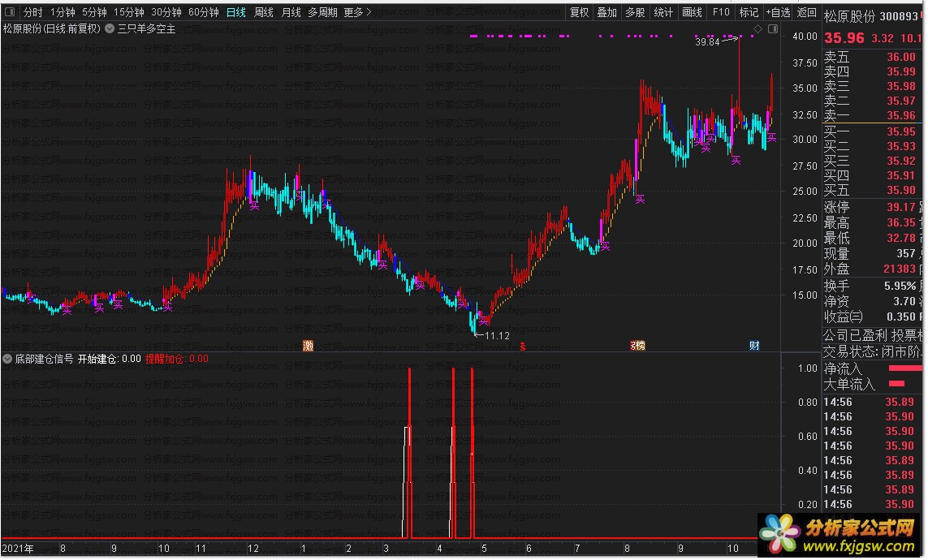Click the 买 signal under the 39.84 spike
This screenshot has width=928, height=560.
coord(736,160)
